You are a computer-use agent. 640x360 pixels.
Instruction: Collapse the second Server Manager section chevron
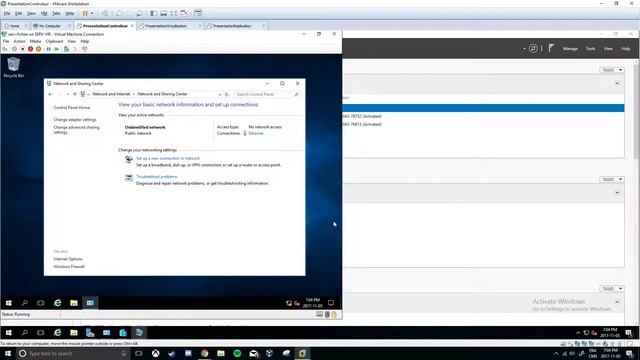[617, 193]
